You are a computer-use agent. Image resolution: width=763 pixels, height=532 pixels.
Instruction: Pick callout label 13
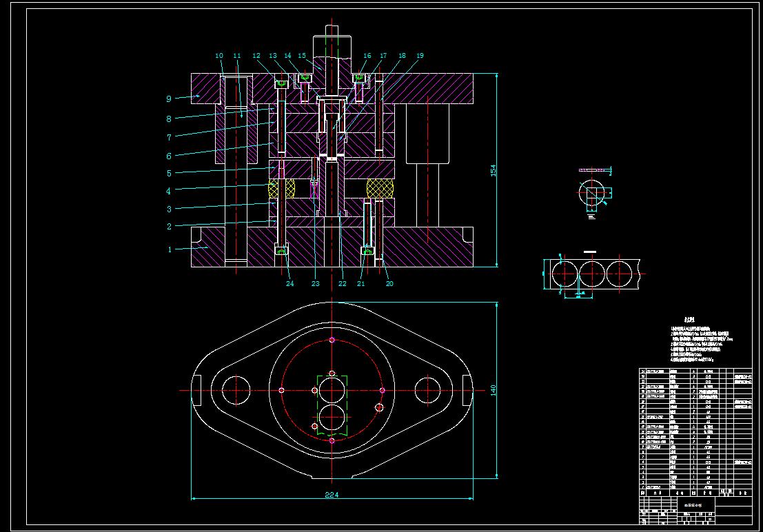pyautogui.click(x=273, y=56)
